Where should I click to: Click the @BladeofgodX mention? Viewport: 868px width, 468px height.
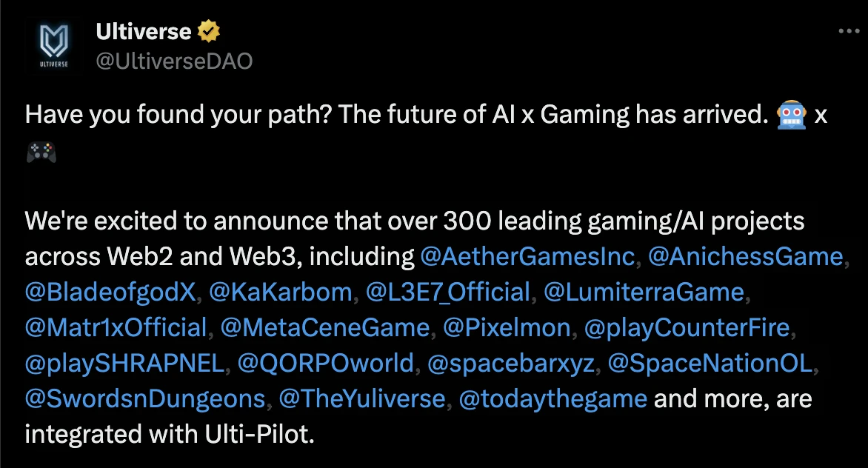[x=111, y=292]
